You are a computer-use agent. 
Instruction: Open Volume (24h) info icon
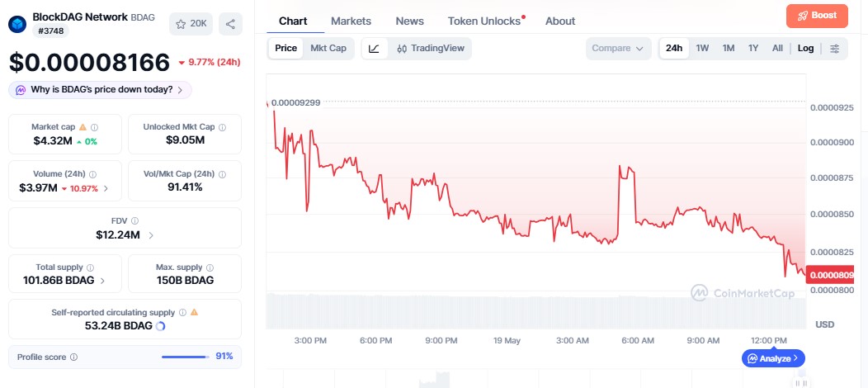pyautogui.click(x=92, y=174)
